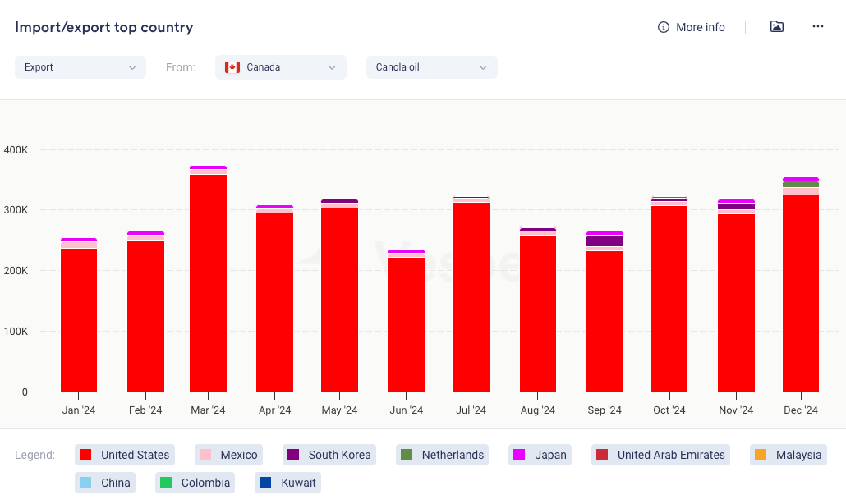Open the three-dot options menu
Screen dimensions: 846x504
(817, 26)
